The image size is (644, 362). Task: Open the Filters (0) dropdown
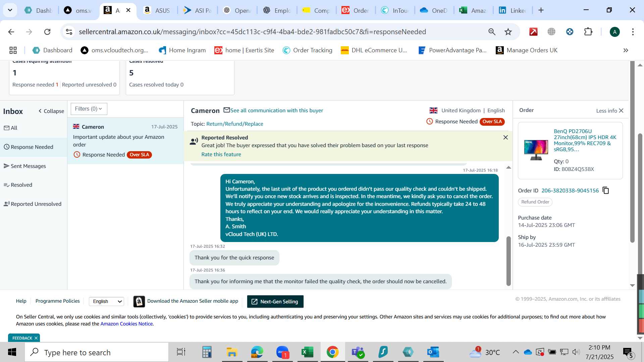(89, 109)
